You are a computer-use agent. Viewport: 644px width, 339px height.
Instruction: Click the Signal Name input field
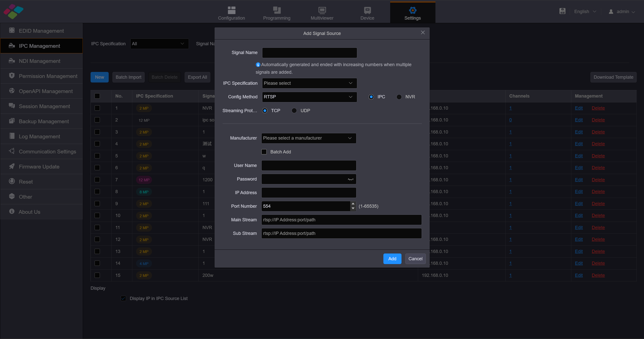(309, 53)
